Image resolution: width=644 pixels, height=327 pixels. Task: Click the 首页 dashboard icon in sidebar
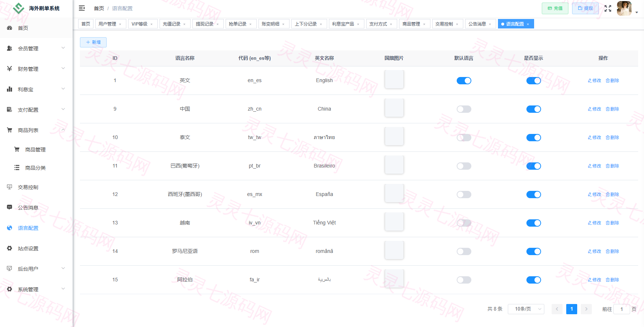tap(9, 28)
